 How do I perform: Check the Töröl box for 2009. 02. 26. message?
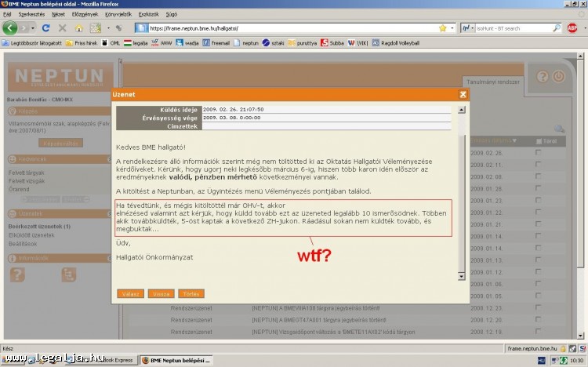tap(538, 153)
